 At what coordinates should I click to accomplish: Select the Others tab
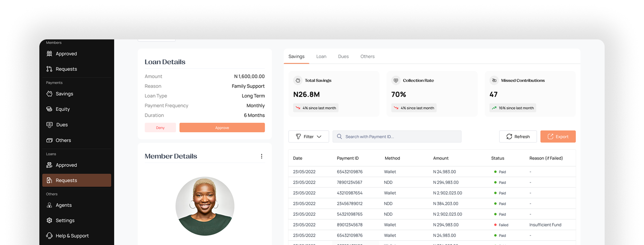(x=367, y=57)
